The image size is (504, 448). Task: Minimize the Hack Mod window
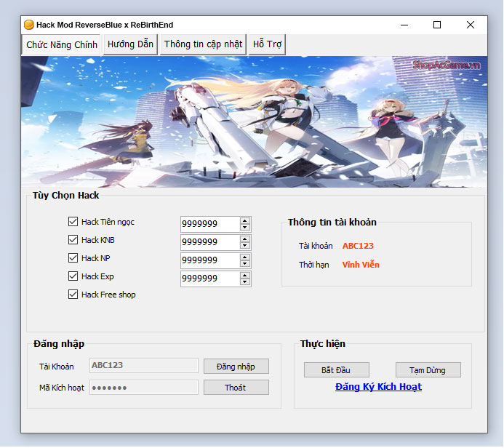[x=404, y=25]
